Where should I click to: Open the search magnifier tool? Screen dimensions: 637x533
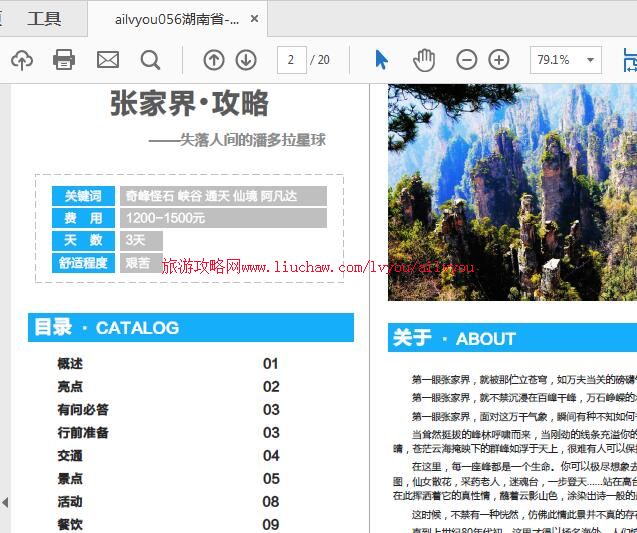click(x=150, y=60)
